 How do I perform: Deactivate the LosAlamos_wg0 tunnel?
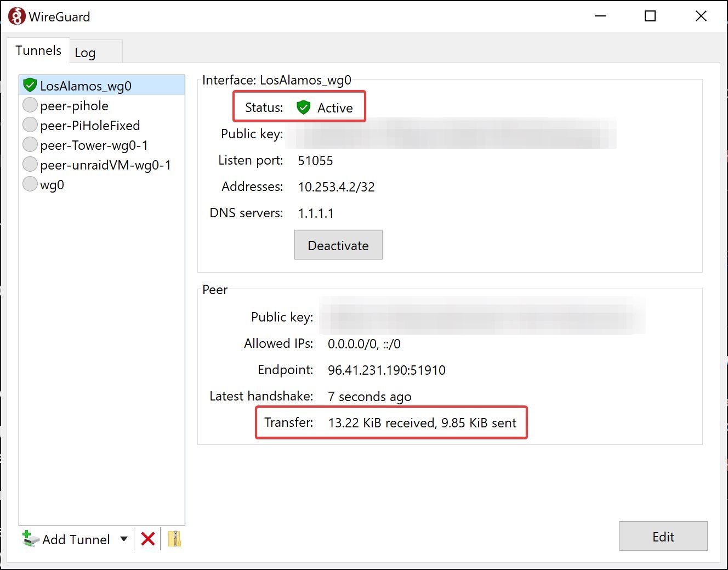coord(338,245)
